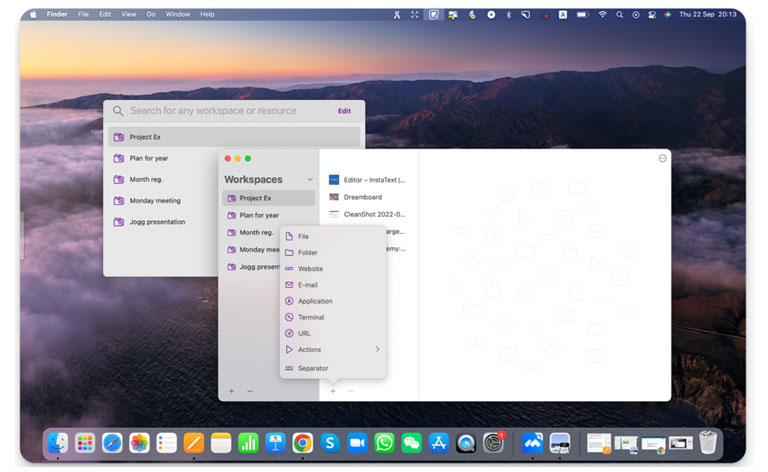Select Monday meeting in Workspaces sidebar
Image resolution: width=768 pixels, height=472 pixels.
[251, 250]
